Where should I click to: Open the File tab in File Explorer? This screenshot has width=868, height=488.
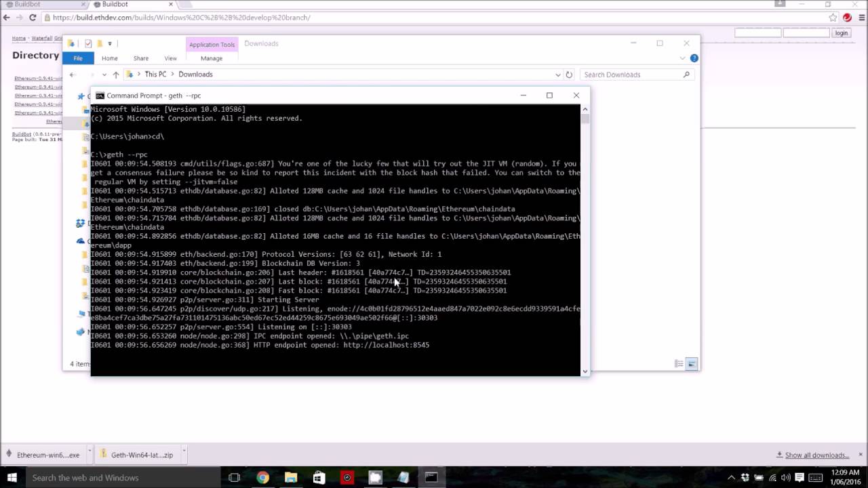pos(78,58)
